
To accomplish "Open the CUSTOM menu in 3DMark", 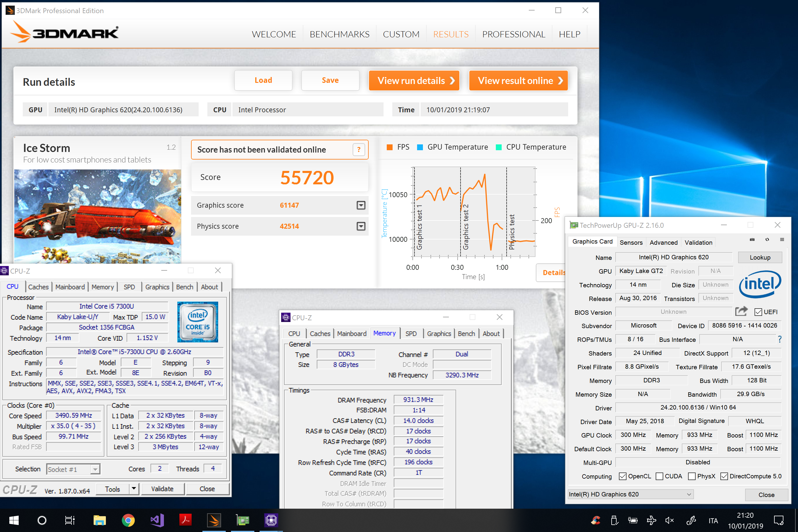I will [x=401, y=34].
